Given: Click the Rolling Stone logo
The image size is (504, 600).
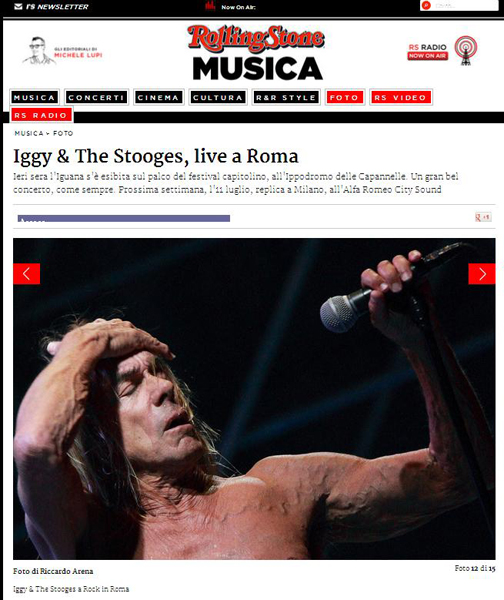Looking at the screenshot, I should pos(256,38).
